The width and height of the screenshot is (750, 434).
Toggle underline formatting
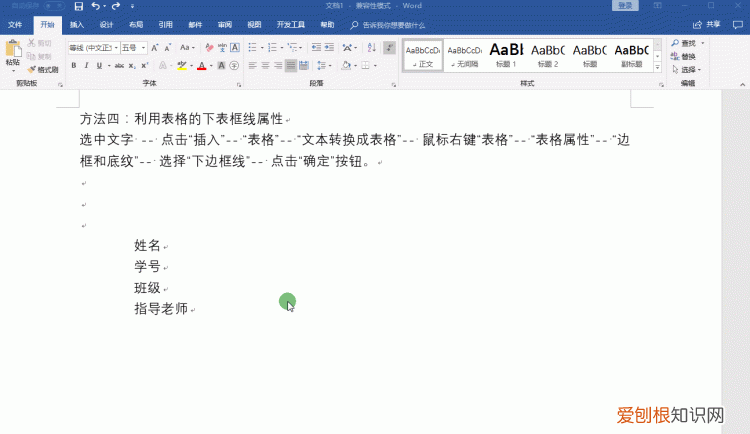tap(99, 66)
